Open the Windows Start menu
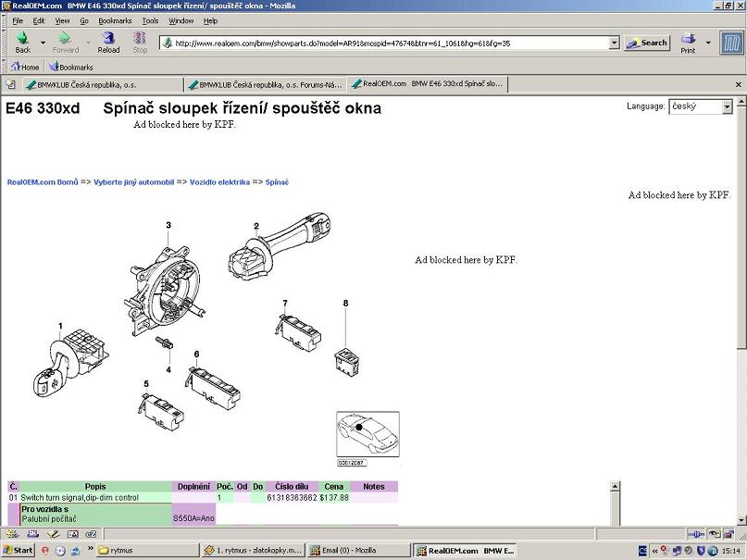The width and height of the screenshot is (747, 560). pos(18,551)
